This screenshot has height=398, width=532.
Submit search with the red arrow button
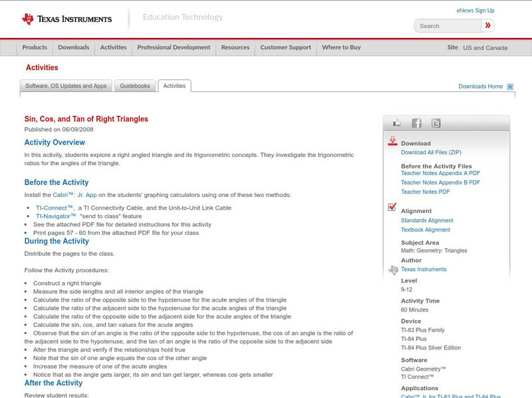point(487,25)
